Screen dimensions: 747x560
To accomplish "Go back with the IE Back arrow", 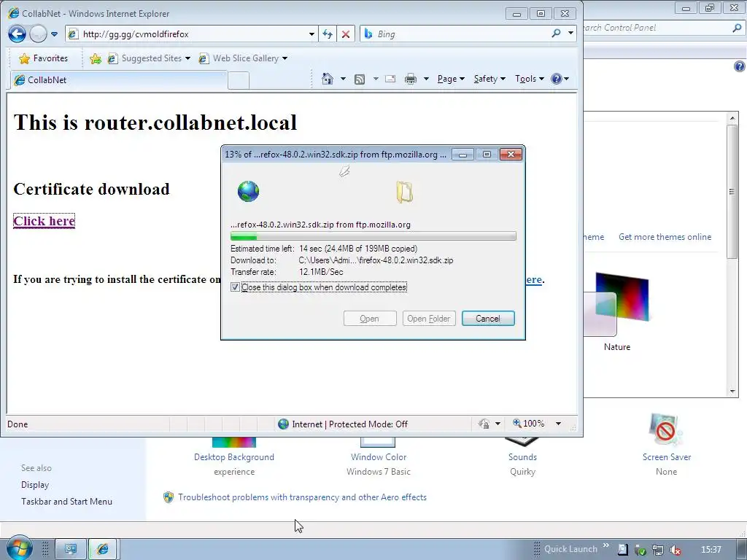I will tap(18, 34).
